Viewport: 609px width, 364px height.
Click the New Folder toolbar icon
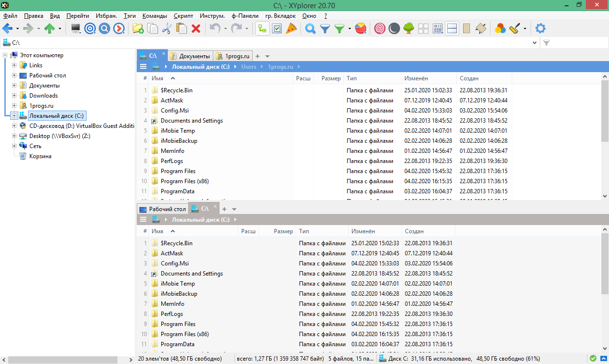(138, 29)
